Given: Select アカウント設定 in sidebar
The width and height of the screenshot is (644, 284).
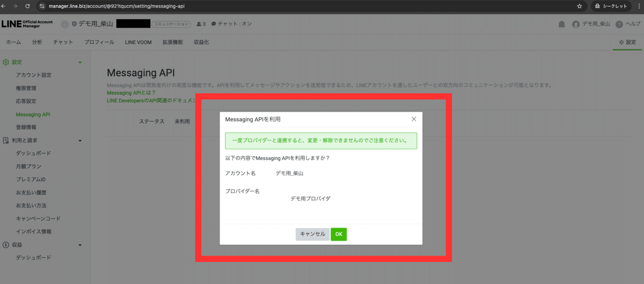Looking at the screenshot, I should click(34, 75).
